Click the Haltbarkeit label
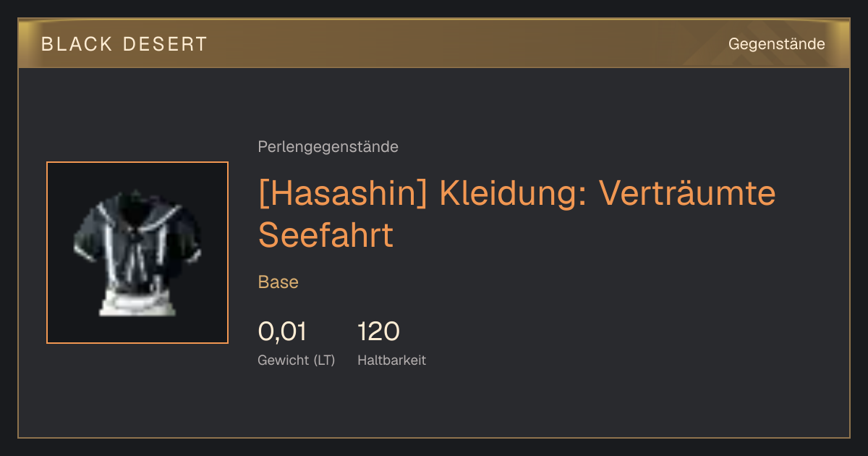Image resolution: width=868 pixels, height=456 pixels. pyautogui.click(x=391, y=360)
